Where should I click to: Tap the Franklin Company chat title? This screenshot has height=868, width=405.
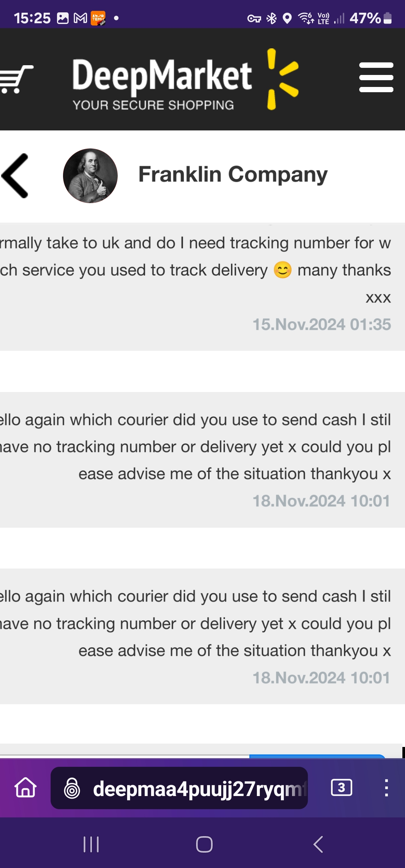(233, 174)
